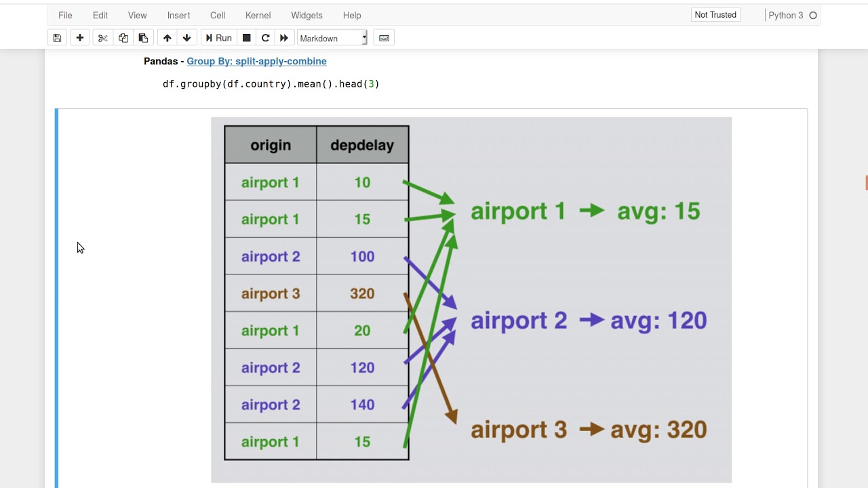Open Group By: split-apply-combine link
The image size is (868, 488).
256,61
